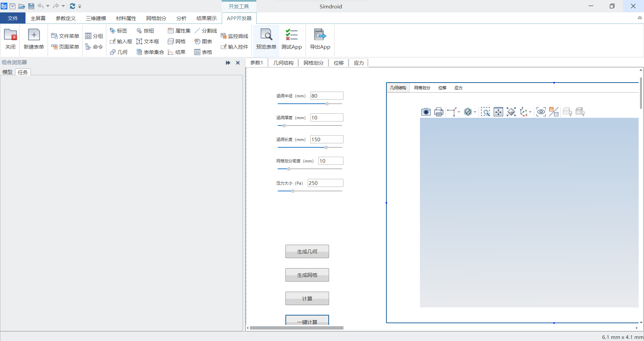Click the camera screenshot icon in viewer toolbar

tap(426, 112)
